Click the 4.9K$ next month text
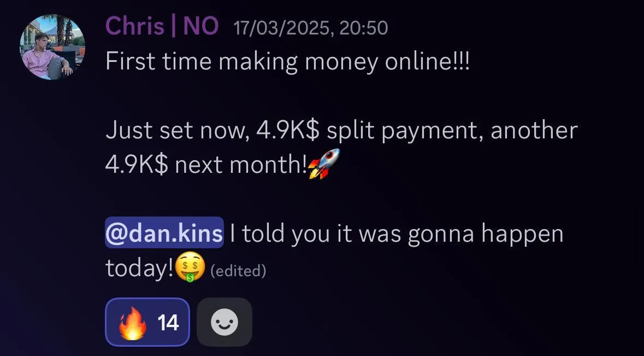Image resolution: width=644 pixels, height=356 pixels. coord(206,165)
